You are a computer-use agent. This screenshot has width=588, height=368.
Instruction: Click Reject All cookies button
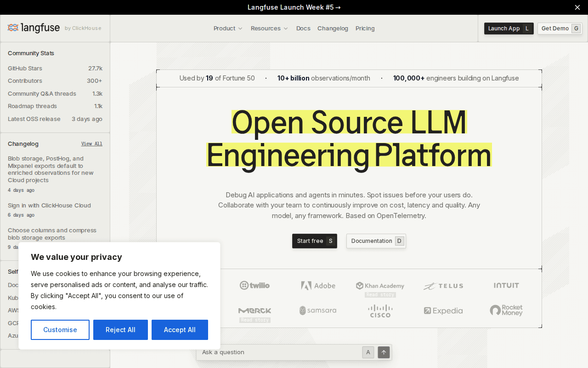point(120,330)
